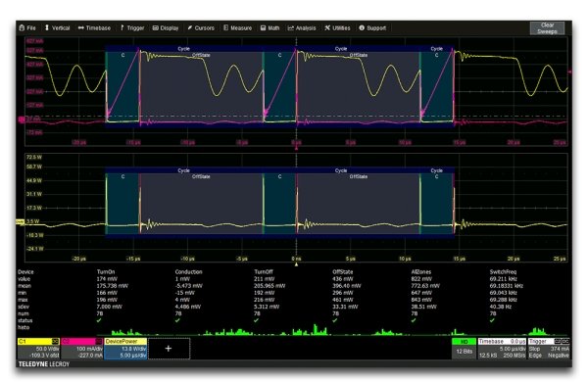Viewport: 588px width, 382px height.
Task: Click the SwitchFreq status green checkmark
Action: (492, 320)
